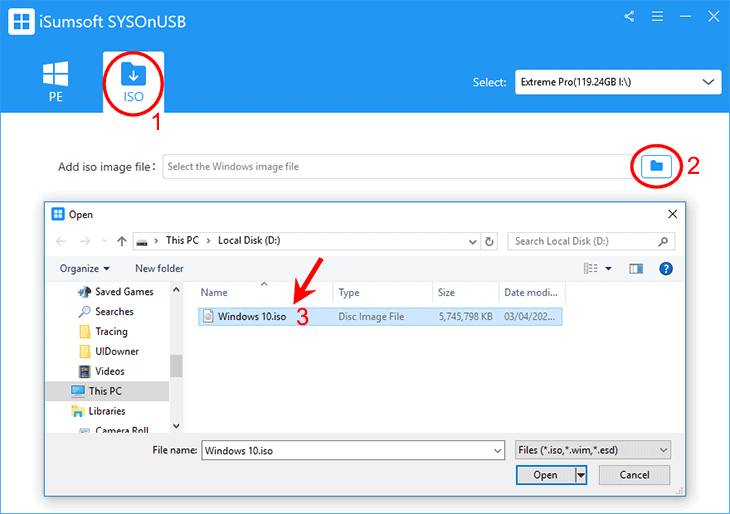Click the browse folder icon button

point(656,166)
